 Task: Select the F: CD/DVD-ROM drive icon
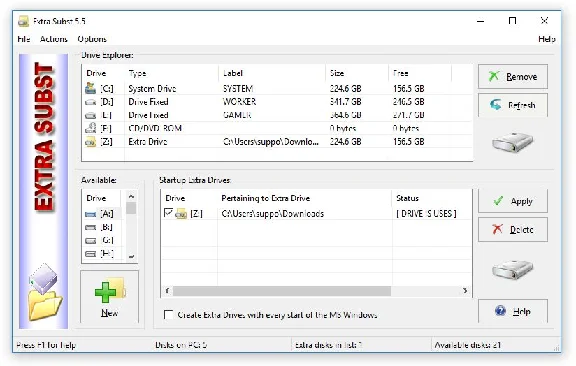point(90,128)
